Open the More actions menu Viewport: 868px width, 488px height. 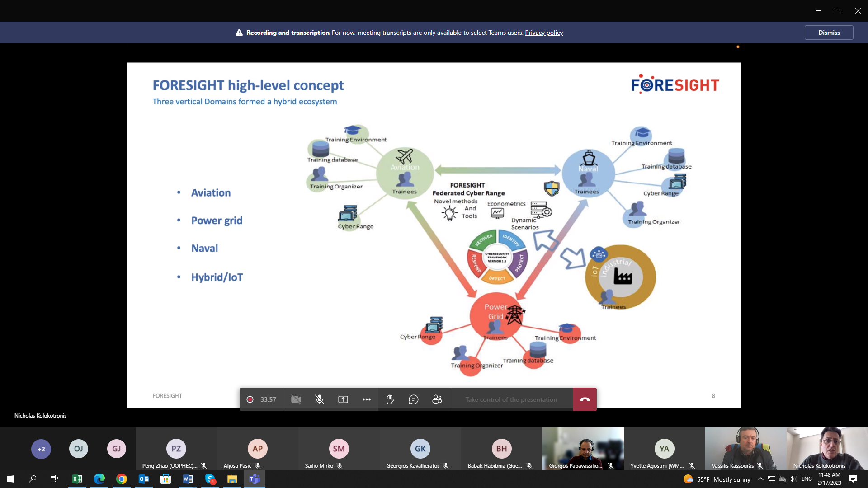coord(367,399)
